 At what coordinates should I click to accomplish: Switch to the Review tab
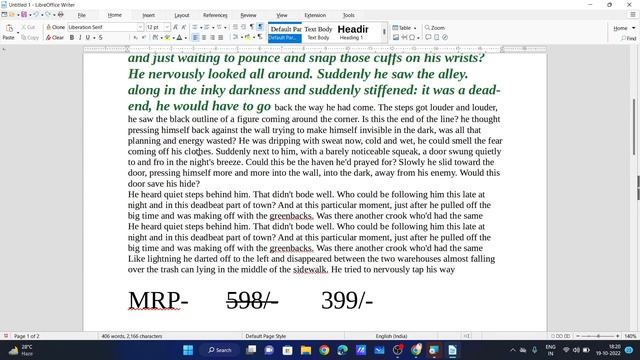248,15
